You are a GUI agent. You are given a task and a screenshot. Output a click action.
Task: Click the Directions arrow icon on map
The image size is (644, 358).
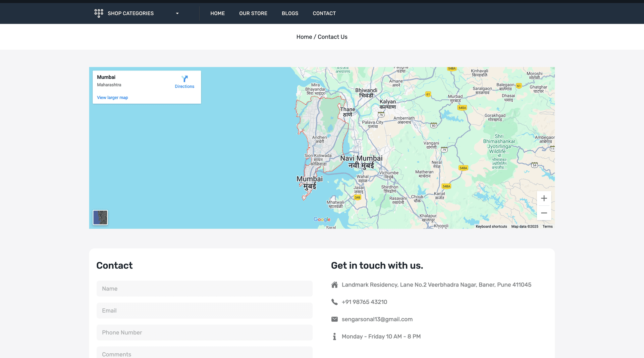[184, 79]
